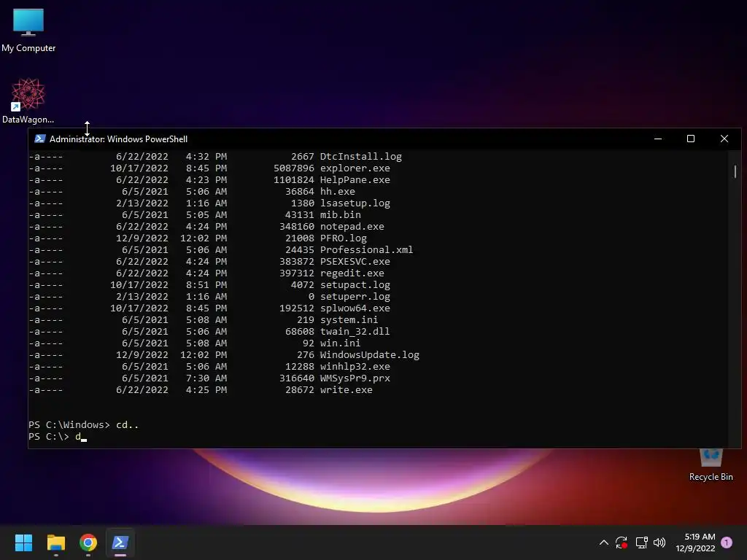
Task: Click the Administrator: Windows PowerShell title
Action: coord(119,139)
